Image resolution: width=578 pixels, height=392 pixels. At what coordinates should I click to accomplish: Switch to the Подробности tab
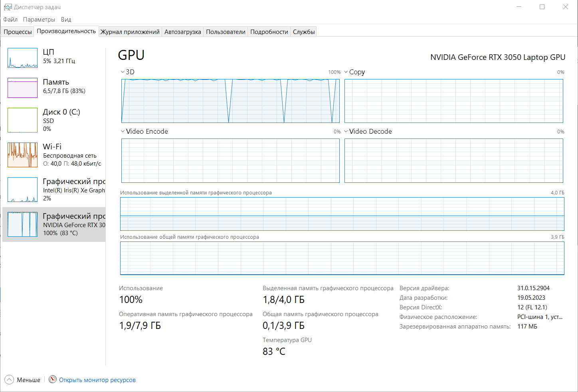[x=269, y=32]
